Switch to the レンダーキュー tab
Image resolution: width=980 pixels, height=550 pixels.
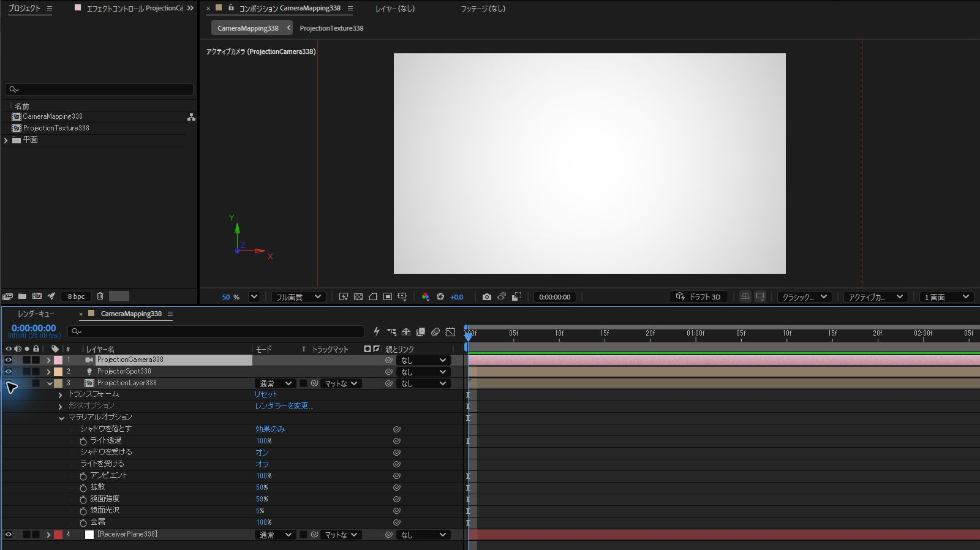(x=36, y=314)
